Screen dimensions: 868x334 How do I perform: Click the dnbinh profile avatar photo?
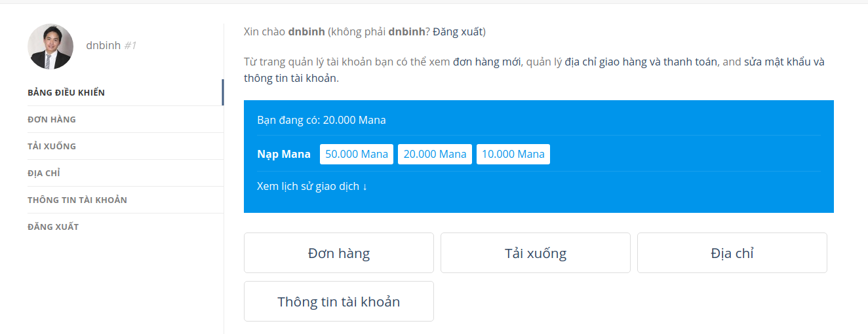pyautogui.click(x=50, y=46)
